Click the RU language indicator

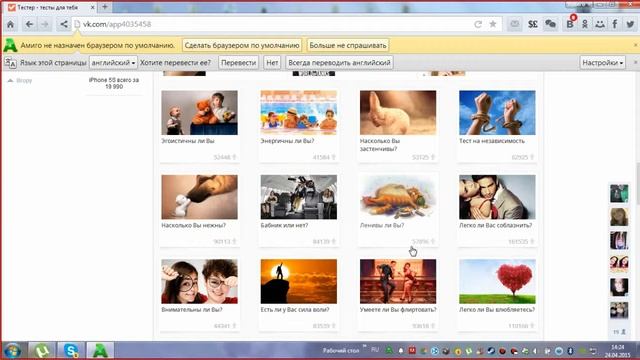[375, 349]
